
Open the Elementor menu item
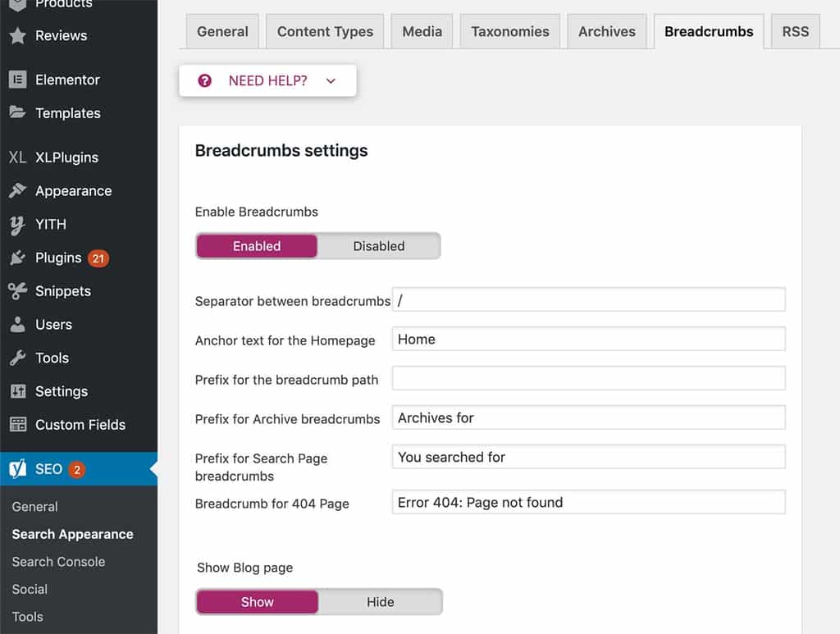(x=79, y=80)
